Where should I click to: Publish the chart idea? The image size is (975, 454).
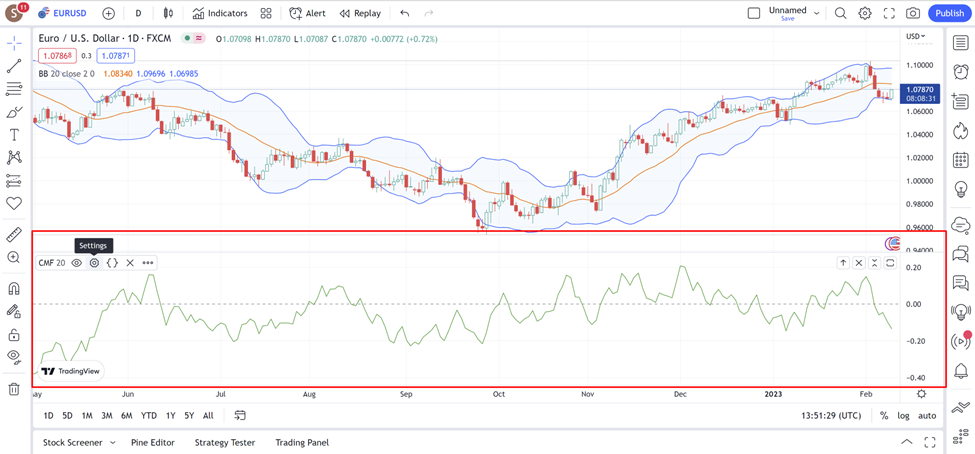[949, 13]
